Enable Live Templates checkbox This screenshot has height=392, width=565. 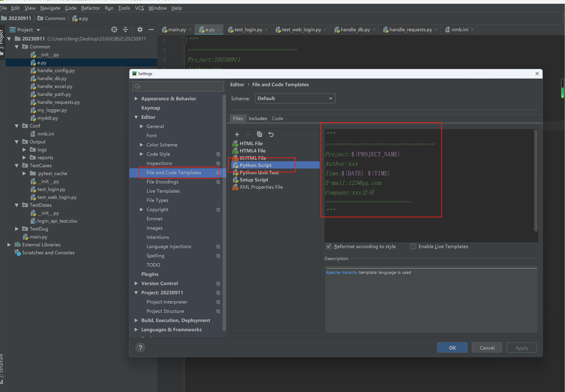coord(413,246)
